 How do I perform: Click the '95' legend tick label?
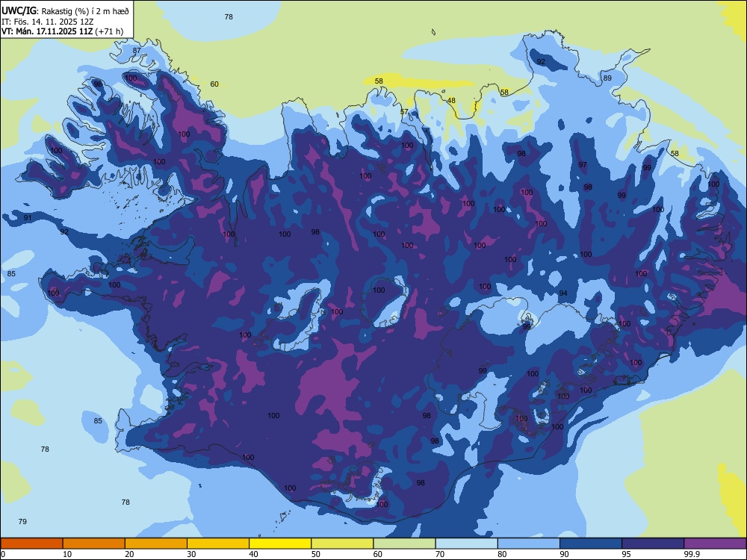pos(627,554)
